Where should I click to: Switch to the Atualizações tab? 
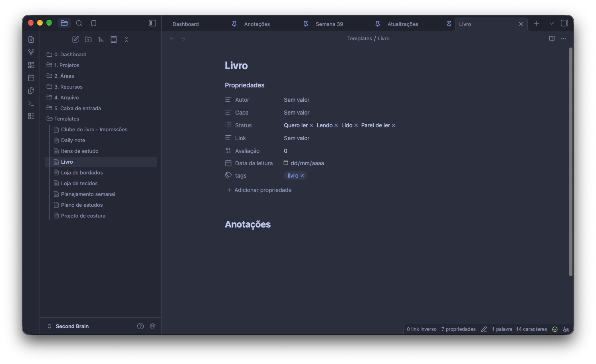(x=403, y=24)
